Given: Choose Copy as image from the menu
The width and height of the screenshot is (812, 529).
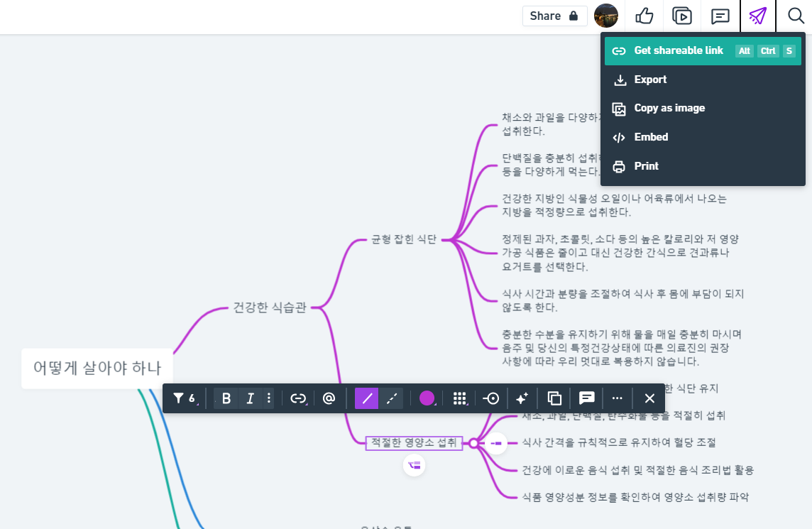Looking at the screenshot, I should click(669, 108).
